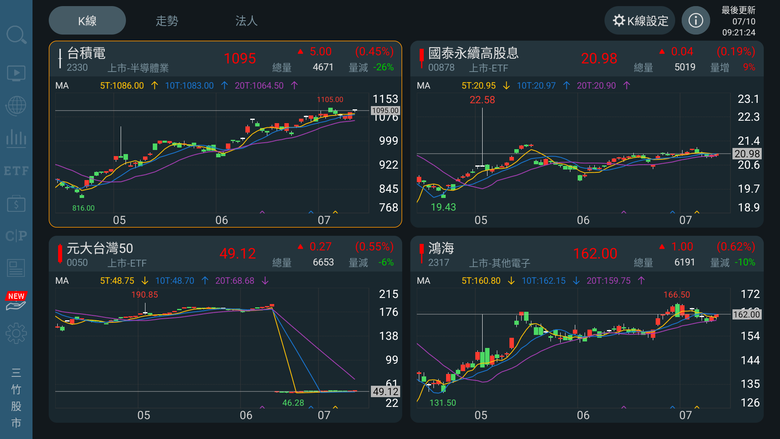
Task: Open the NEW hand offer icon
Action: 16,301
